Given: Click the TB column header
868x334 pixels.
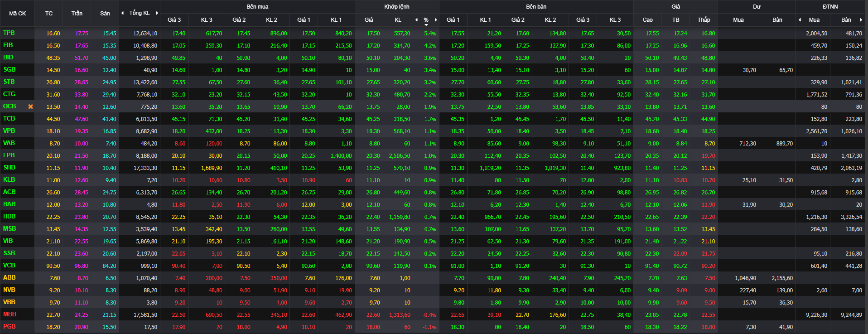Looking at the screenshot, I should point(676,20).
